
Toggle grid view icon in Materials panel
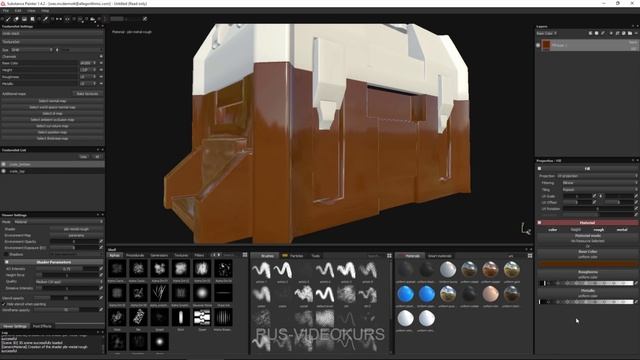(x=530, y=256)
